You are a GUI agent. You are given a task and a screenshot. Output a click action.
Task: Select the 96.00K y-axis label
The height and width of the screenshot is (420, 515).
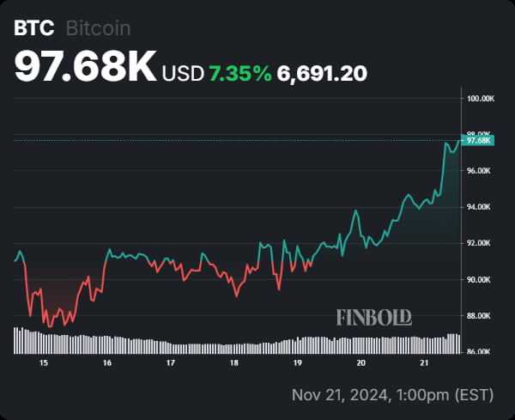pos(479,171)
